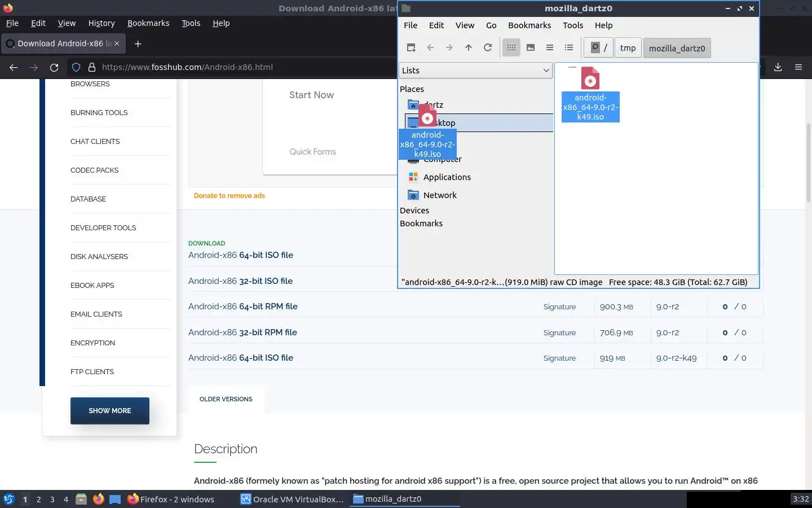The image size is (812, 508).
Task: Open DEVELOPER TOOLS category
Action: [x=103, y=227]
